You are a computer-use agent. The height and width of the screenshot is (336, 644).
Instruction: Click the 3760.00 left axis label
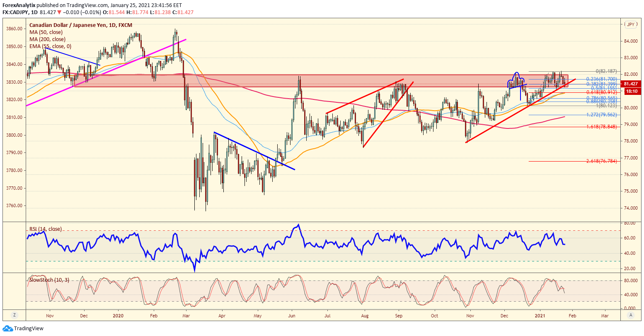tap(14, 206)
